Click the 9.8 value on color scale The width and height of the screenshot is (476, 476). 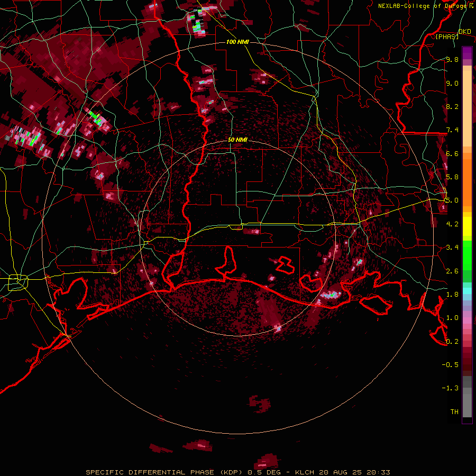tap(452, 59)
